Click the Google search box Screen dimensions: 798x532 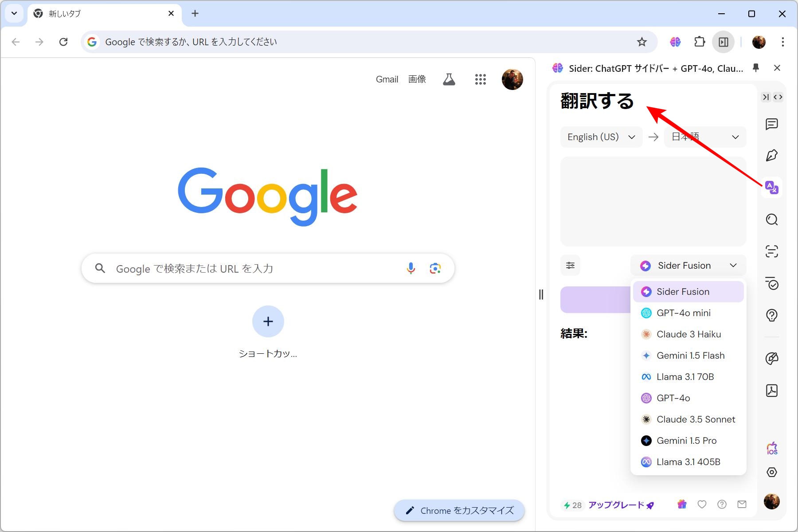[x=268, y=268]
